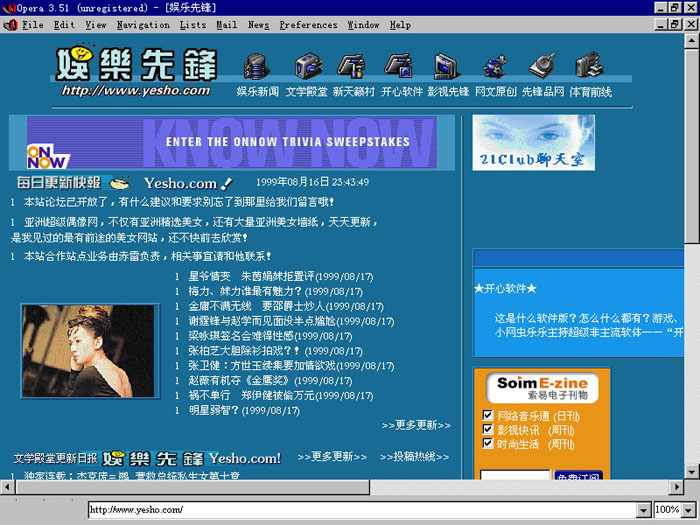Click the 谢霆锋与赵学而见面 headline
The height and width of the screenshot is (525, 700).
291,321
